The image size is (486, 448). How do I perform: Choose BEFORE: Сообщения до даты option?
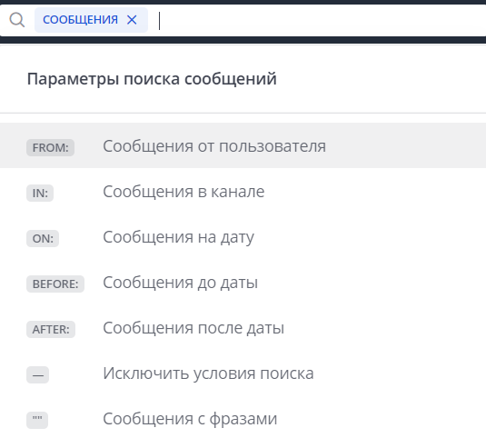(243, 283)
